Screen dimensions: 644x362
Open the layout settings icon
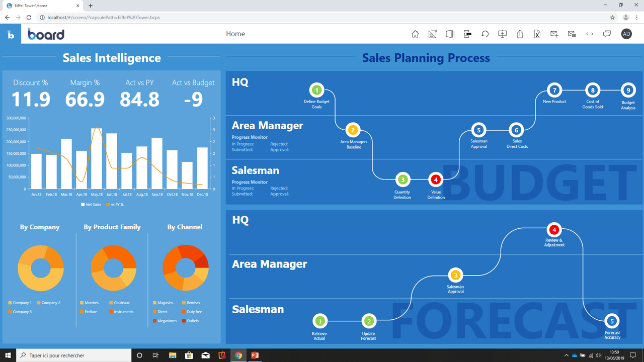click(x=467, y=34)
